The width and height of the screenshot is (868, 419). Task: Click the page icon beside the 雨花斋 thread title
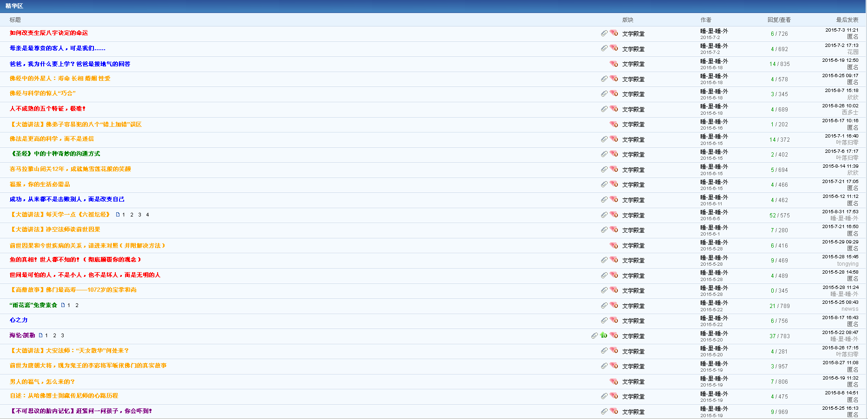63,305
